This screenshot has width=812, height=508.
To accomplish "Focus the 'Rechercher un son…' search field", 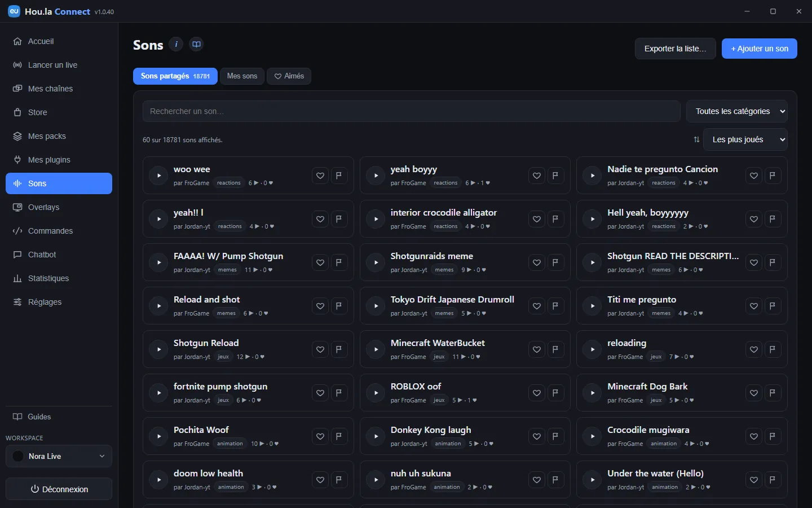I will [411, 111].
